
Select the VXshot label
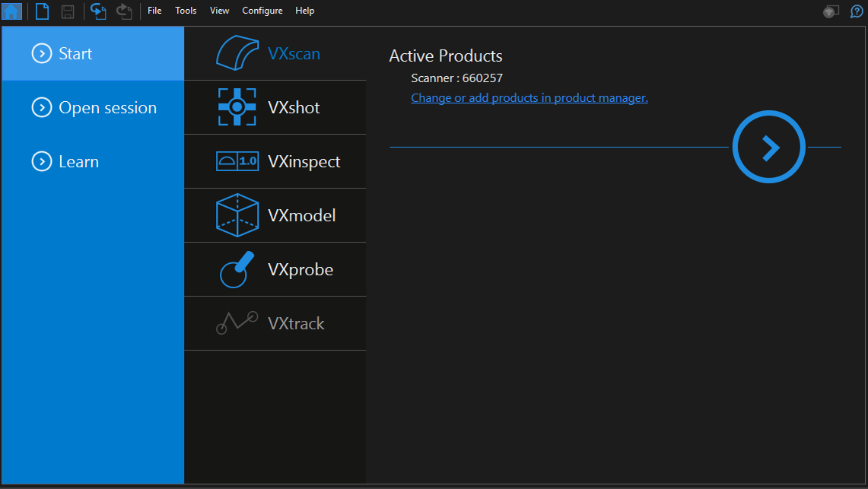tap(294, 107)
